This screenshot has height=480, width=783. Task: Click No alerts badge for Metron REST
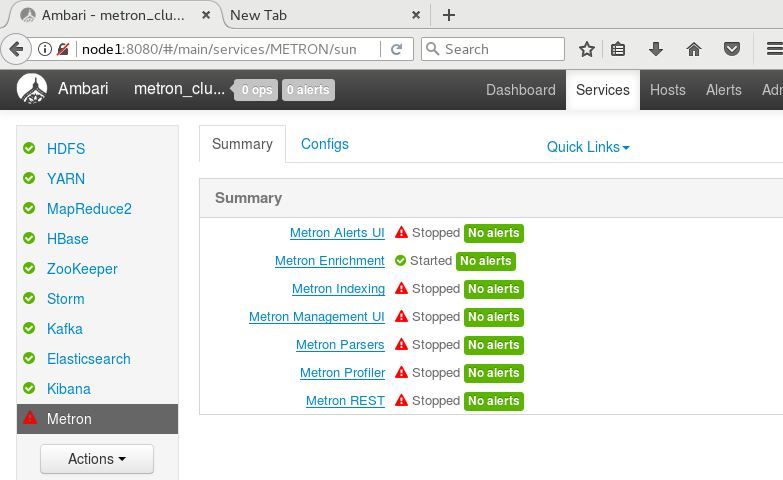tap(493, 401)
